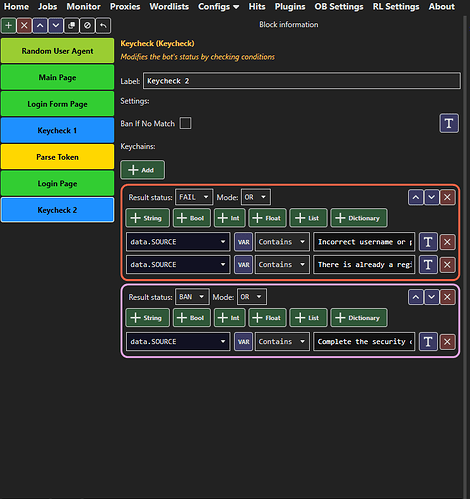
Task: Go to the Home tab
Action: (x=16, y=7)
